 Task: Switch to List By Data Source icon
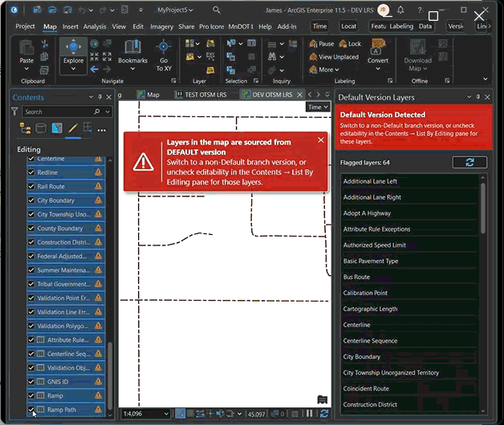click(41, 128)
